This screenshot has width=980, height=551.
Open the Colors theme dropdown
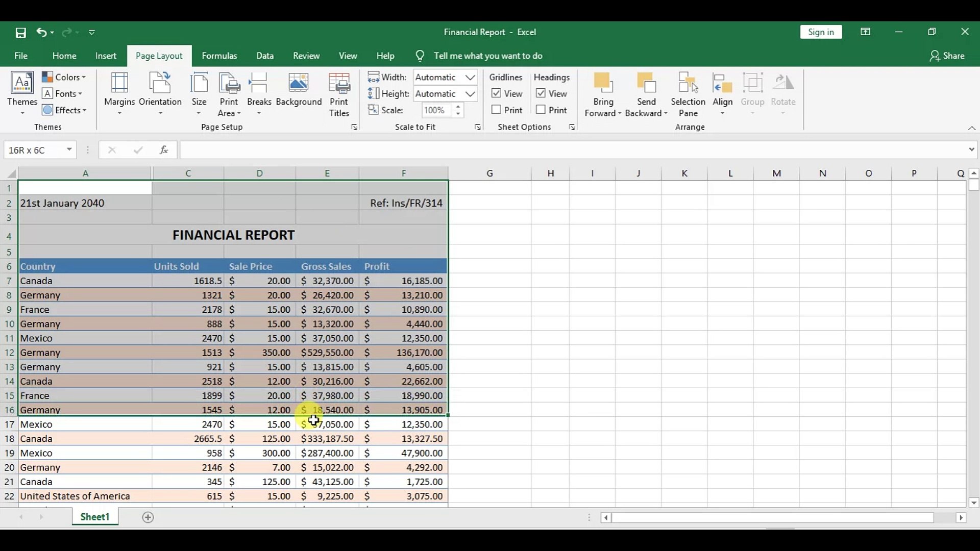64,77
